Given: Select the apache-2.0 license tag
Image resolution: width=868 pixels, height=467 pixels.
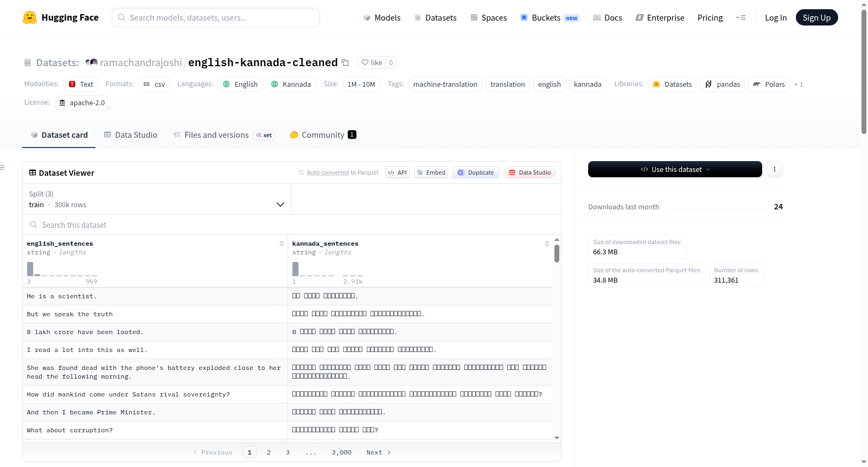Looking at the screenshot, I should tap(82, 103).
